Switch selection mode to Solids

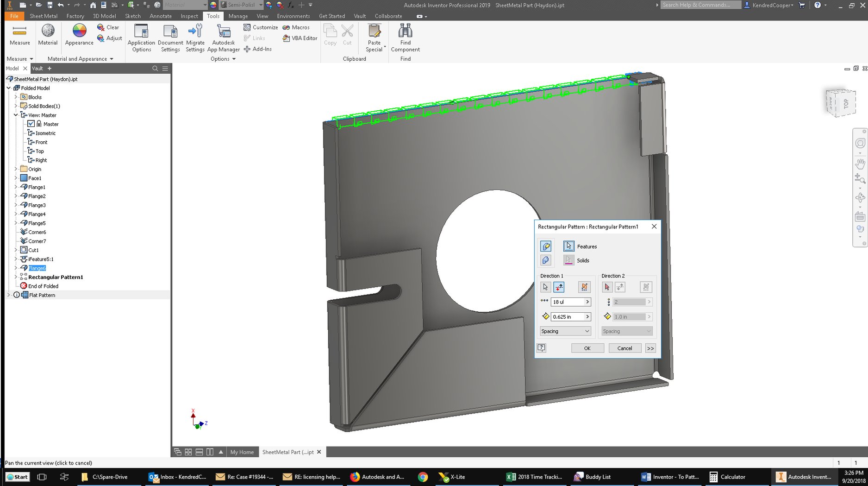tap(568, 260)
